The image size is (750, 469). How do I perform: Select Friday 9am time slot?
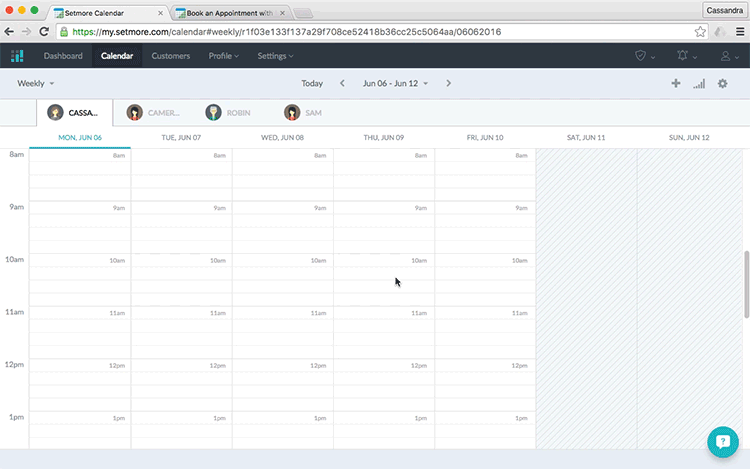[x=485, y=208]
